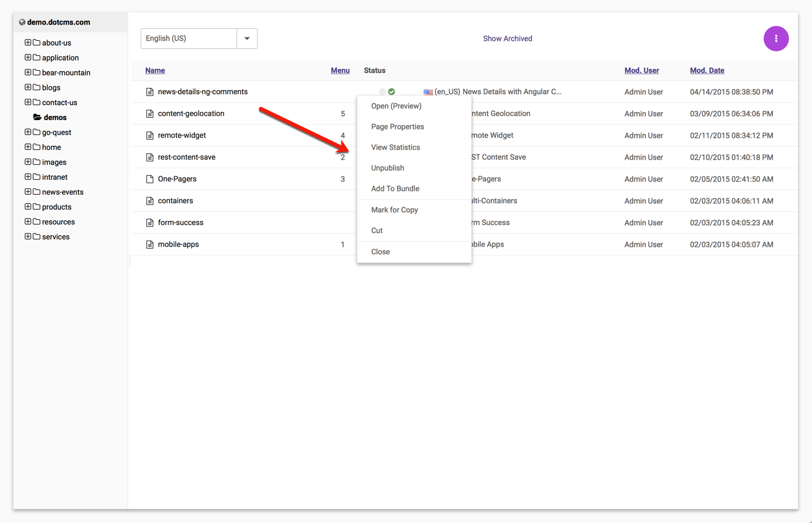
Task: Choose Add To Bundle from context menu
Action: coord(395,189)
